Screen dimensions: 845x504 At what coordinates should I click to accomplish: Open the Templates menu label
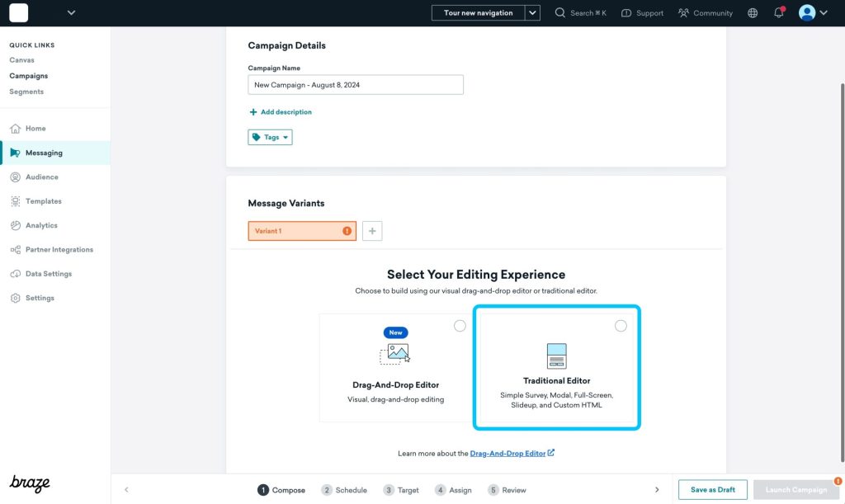point(44,201)
